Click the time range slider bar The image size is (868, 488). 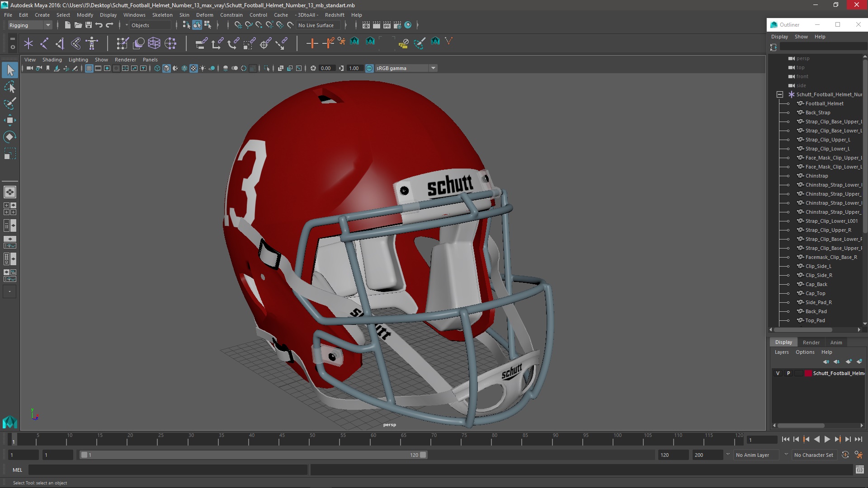[253, 455]
